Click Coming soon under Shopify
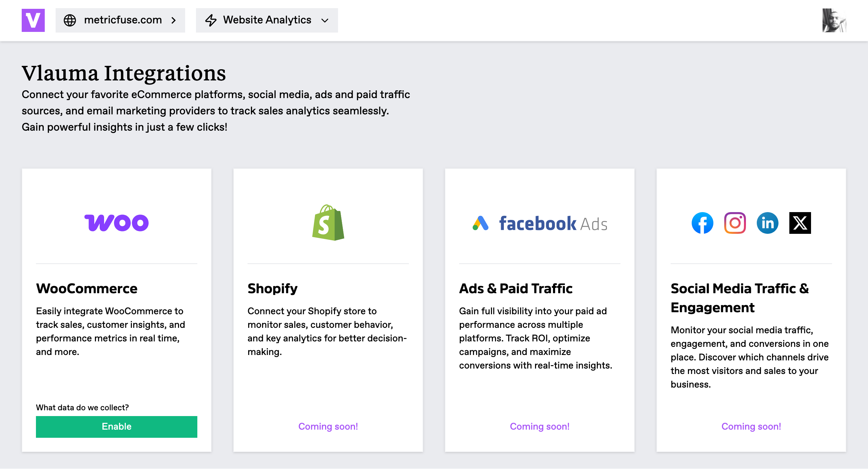 [x=328, y=427]
